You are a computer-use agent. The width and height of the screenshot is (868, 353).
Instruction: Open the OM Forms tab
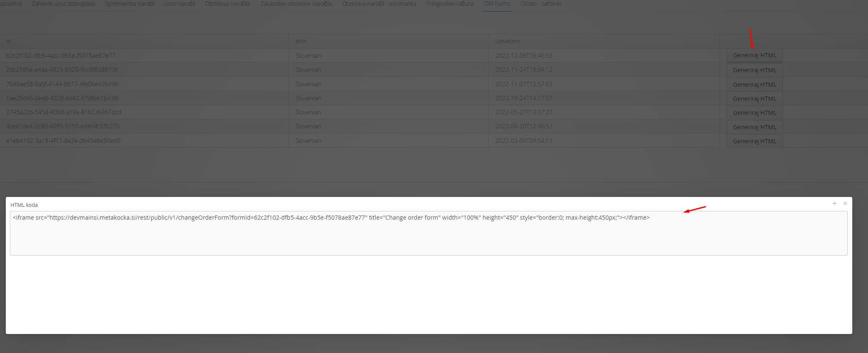tap(497, 4)
